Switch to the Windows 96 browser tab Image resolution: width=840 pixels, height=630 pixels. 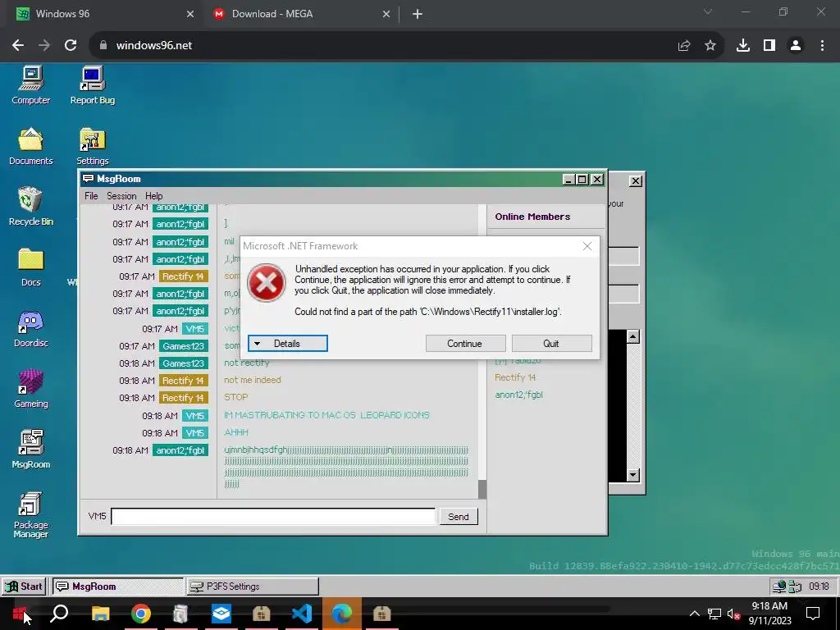pos(102,14)
